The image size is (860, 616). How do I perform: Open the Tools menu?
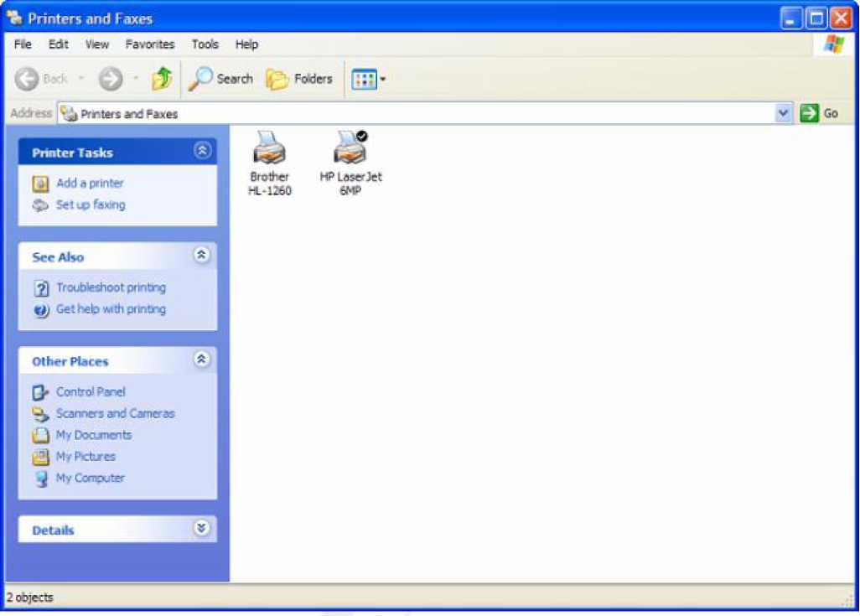[205, 44]
